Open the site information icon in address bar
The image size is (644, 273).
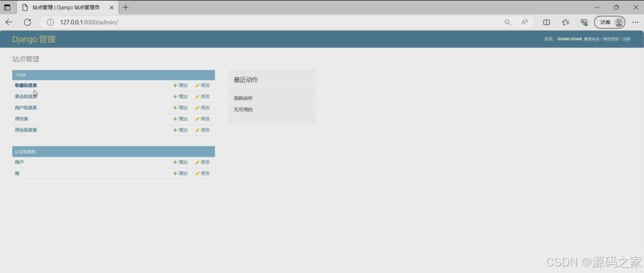pyautogui.click(x=50, y=22)
